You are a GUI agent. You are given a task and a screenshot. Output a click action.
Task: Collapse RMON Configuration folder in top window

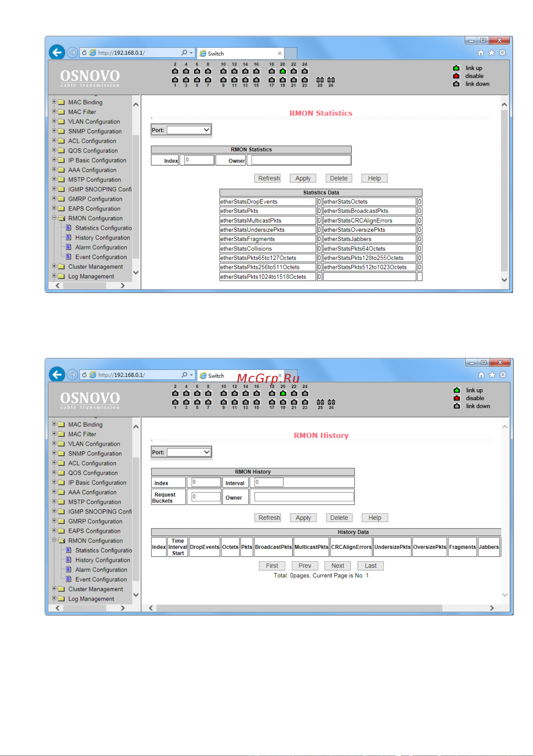click(x=54, y=218)
